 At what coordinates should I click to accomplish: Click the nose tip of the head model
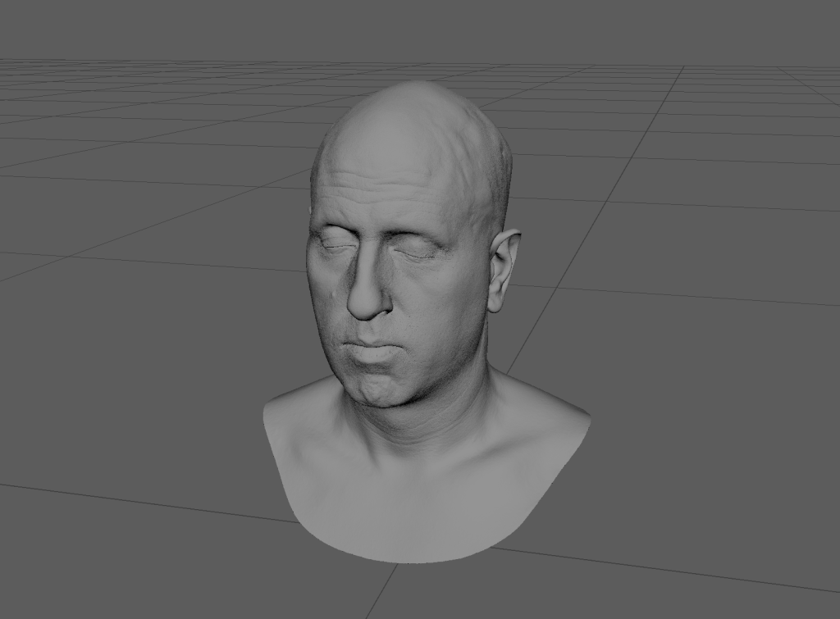(365, 307)
